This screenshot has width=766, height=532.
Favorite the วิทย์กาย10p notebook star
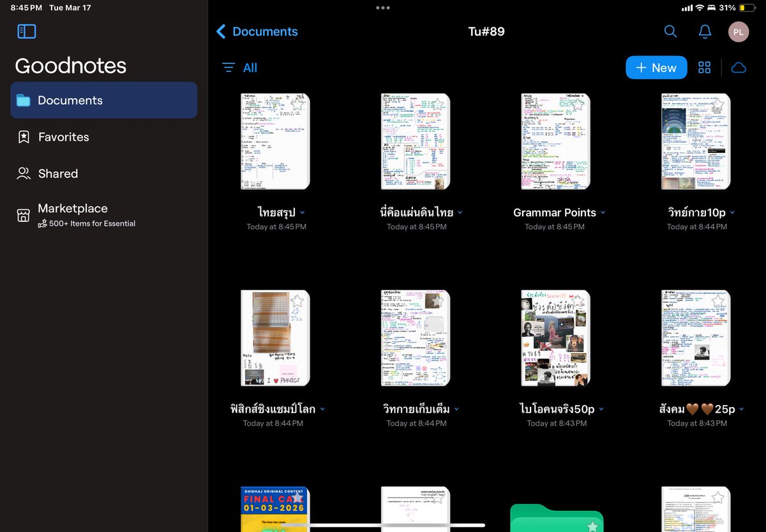(718, 105)
